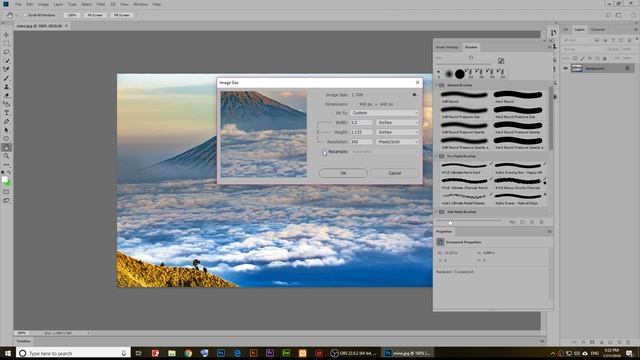Select the Eraser tool

point(6,96)
